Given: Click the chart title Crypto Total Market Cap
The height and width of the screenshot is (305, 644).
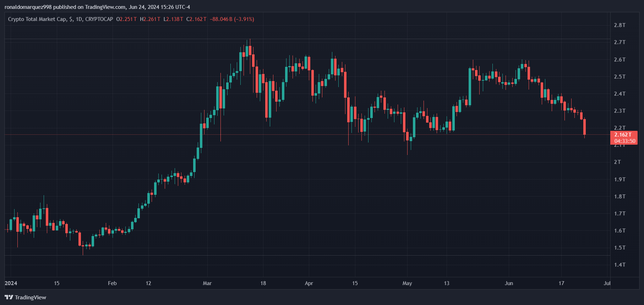Looking at the screenshot, I should click(37, 19).
